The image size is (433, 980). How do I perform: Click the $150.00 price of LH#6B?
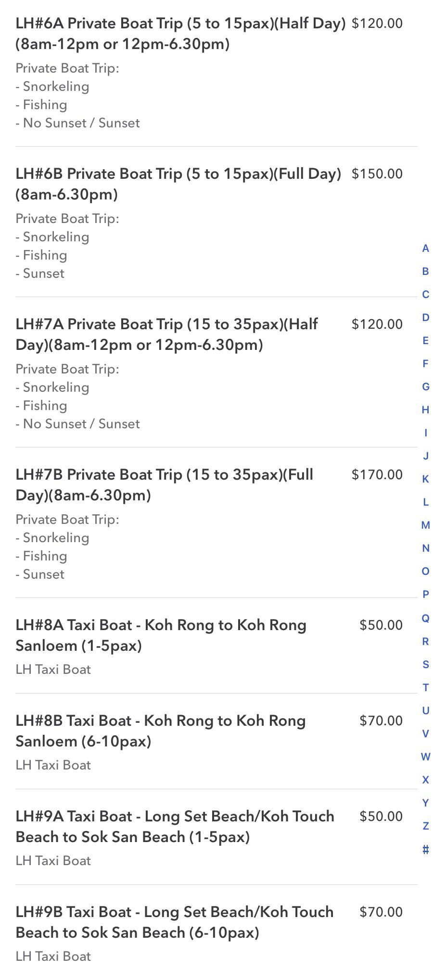click(x=377, y=174)
